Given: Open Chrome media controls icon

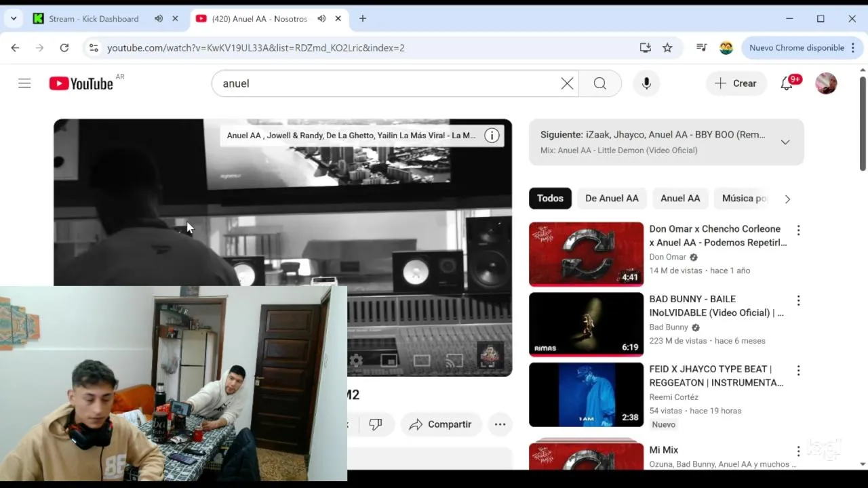Looking at the screenshot, I should pyautogui.click(x=702, y=47).
